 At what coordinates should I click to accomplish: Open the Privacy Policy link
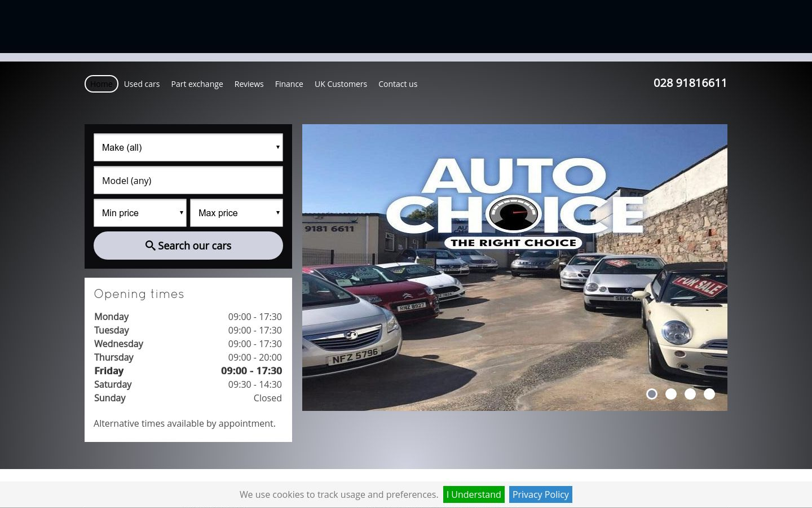coord(540,494)
